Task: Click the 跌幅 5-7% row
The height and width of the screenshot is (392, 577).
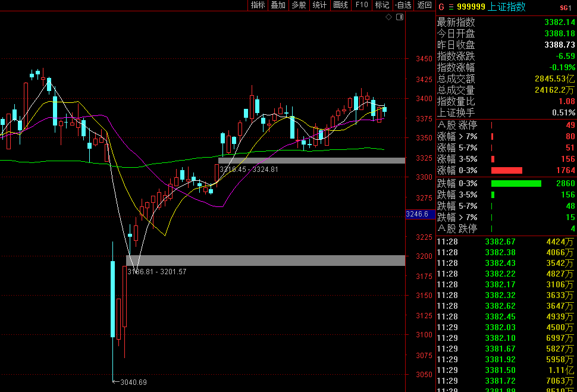Action: pyautogui.click(x=506, y=206)
